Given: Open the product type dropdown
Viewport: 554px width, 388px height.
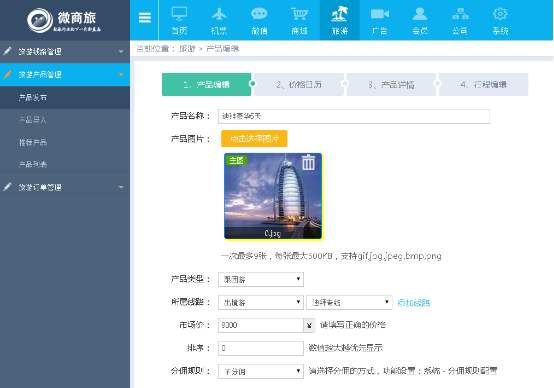Looking at the screenshot, I should [261, 280].
